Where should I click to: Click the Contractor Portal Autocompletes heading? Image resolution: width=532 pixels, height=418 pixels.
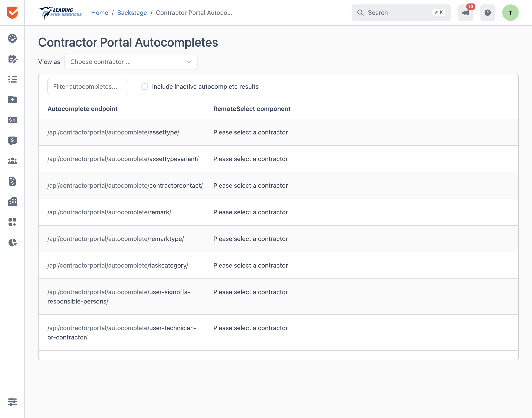pyautogui.click(x=128, y=42)
